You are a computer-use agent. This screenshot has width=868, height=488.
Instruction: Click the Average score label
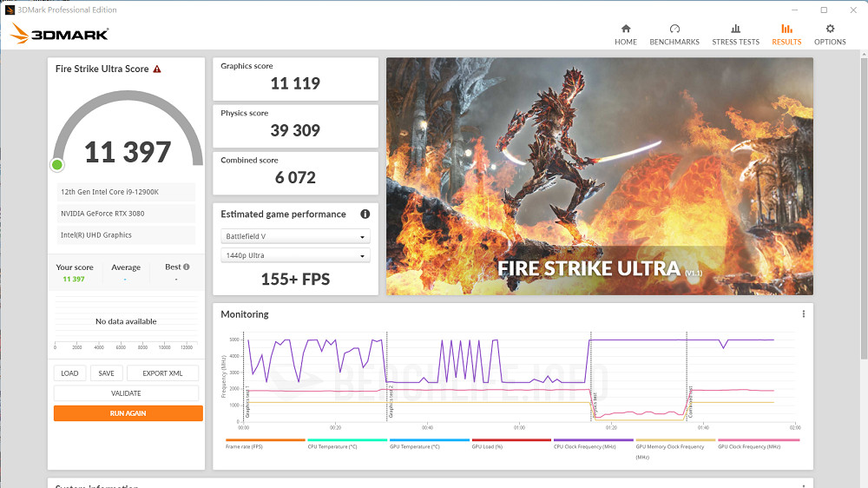tap(126, 267)
